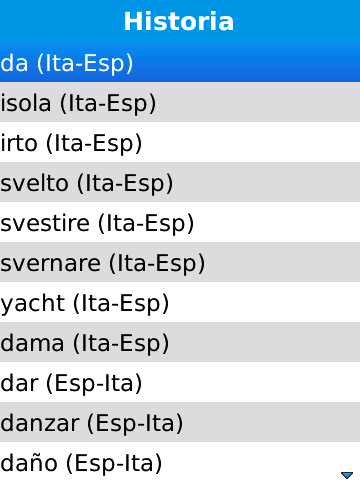Select the 'svestire (Ita-Esp)' entry

[x=180, y=222]
